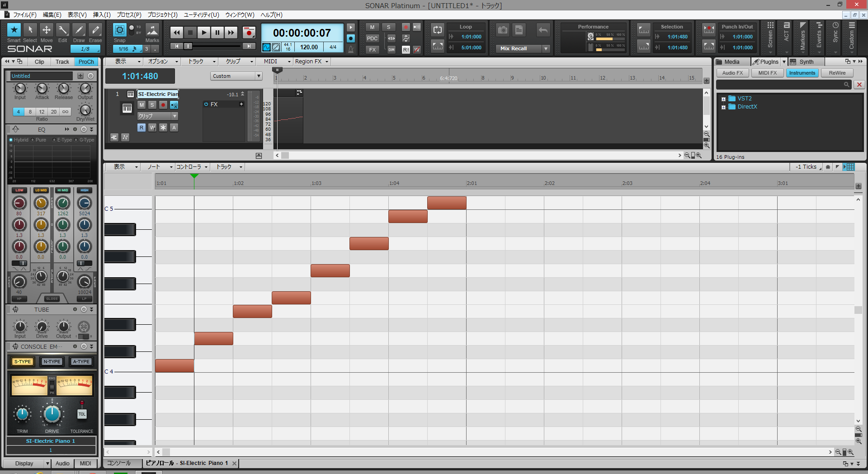Switch to the Clip inspector tab

point(39,62)
